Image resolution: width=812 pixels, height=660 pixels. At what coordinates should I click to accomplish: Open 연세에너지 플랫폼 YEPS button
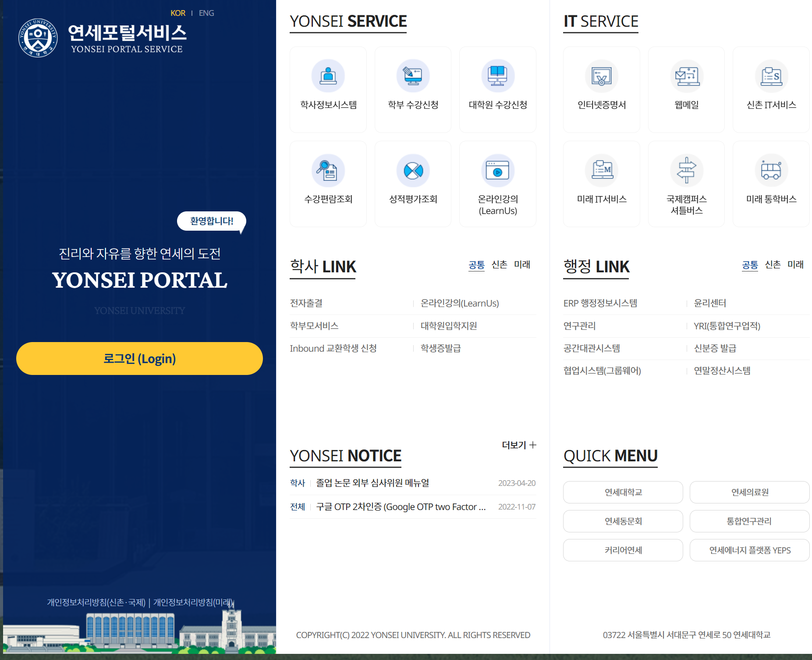pos(750,550)
